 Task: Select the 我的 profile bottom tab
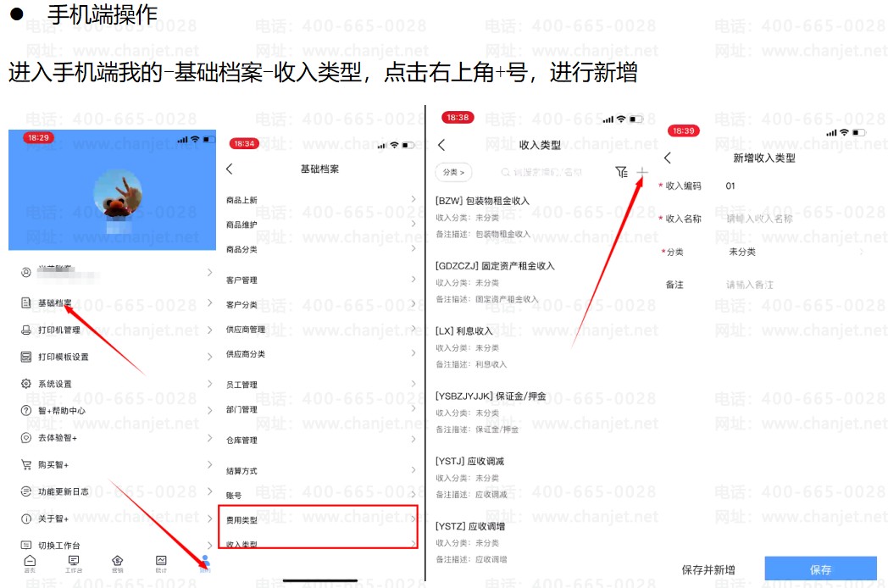click(x=205, y=563)
